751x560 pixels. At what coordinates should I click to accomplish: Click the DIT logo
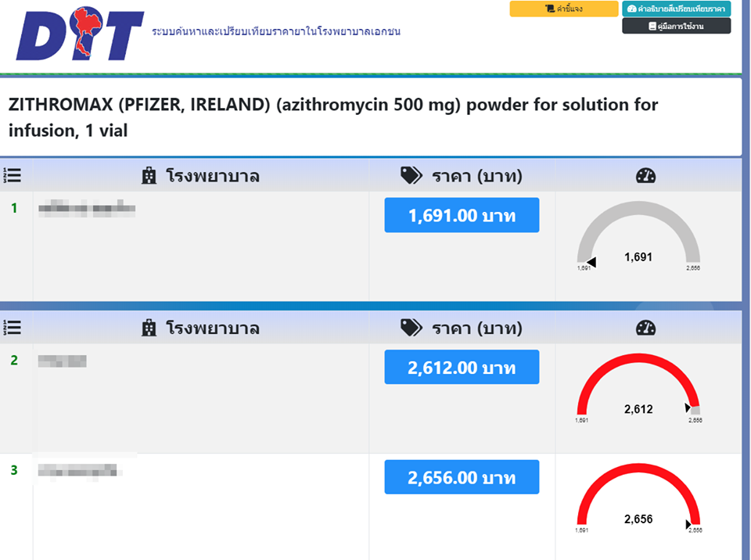[x=80, y=37]
